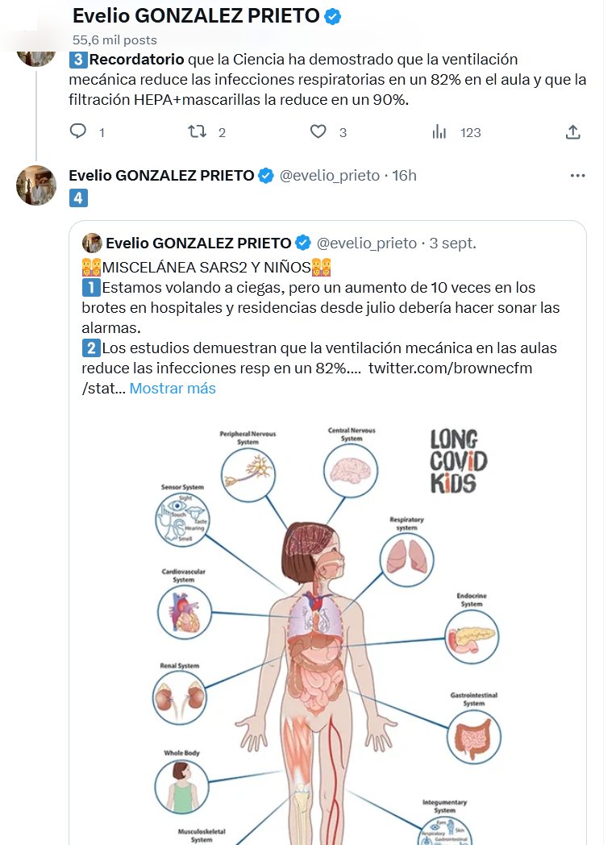Viewport: 616px width, 845px height.
Task: Click the share upload icon
Action: click(572, 131)
